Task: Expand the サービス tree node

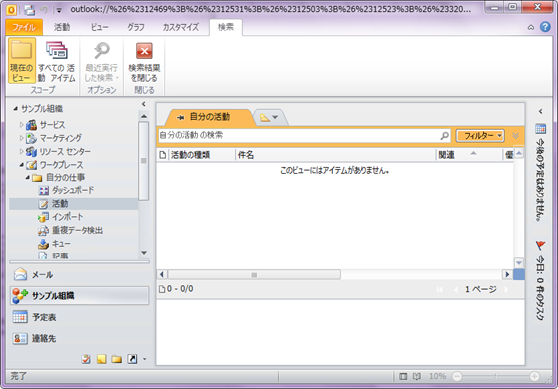Action: [x=21, y=125]
